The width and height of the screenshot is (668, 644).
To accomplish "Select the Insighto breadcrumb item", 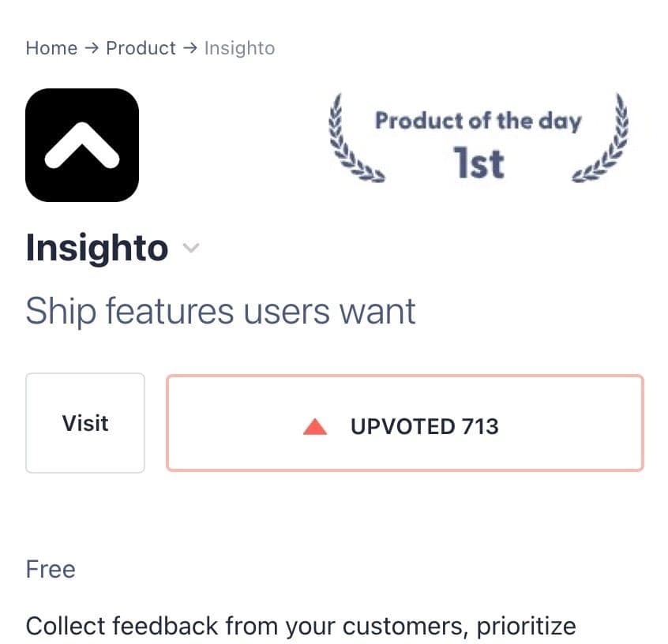I will pos(239,48).
